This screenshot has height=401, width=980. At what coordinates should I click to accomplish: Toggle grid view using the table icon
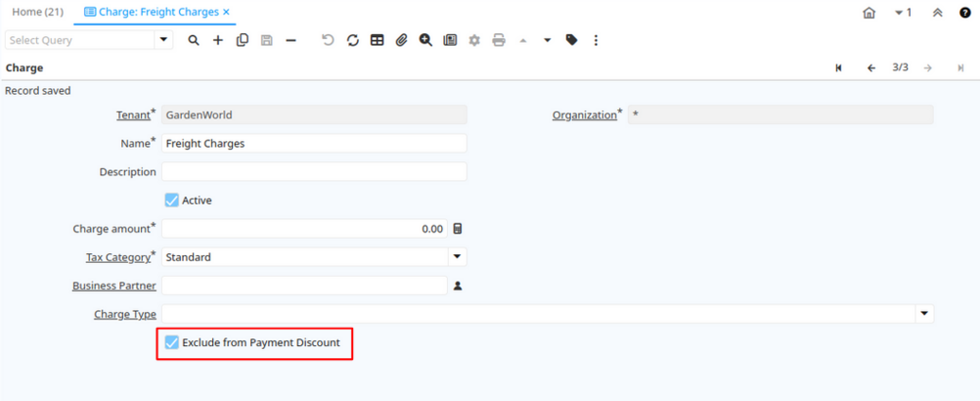tap(377, 40)
